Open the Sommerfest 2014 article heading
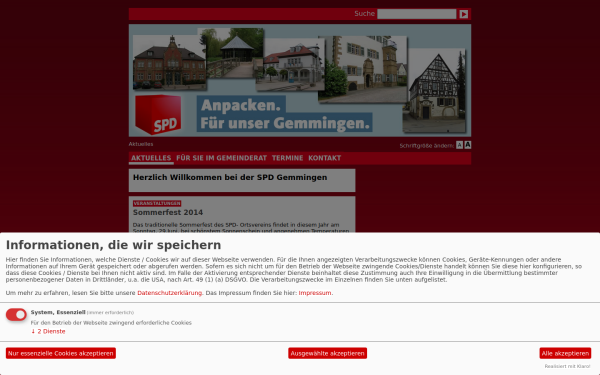This screenshot has height=375, width=600. pos(168,212)
